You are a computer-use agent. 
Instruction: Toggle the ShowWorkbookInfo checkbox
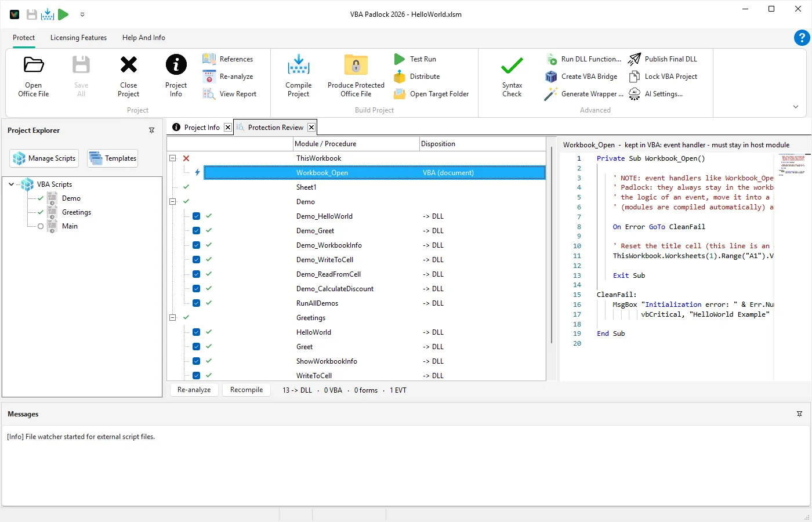pyautogui.click(x=197, y=361)
